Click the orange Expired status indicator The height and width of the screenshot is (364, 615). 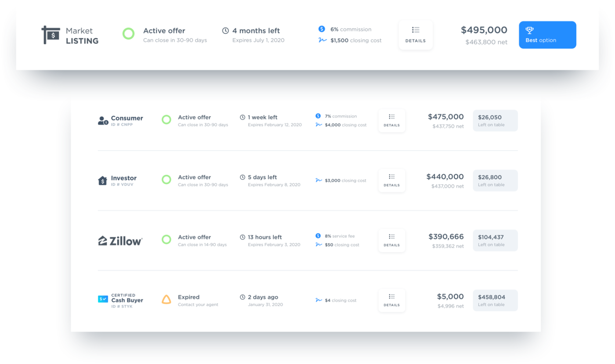tap(166, 300)
